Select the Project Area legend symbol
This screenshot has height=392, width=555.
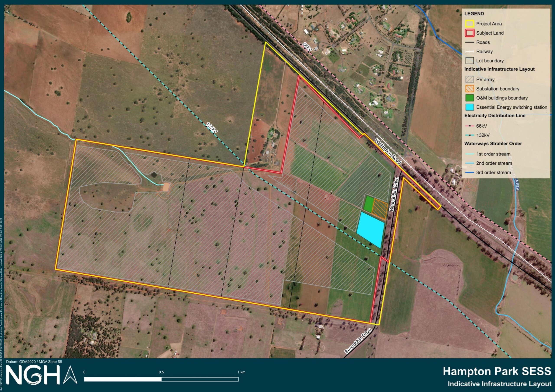click(469, 24)
